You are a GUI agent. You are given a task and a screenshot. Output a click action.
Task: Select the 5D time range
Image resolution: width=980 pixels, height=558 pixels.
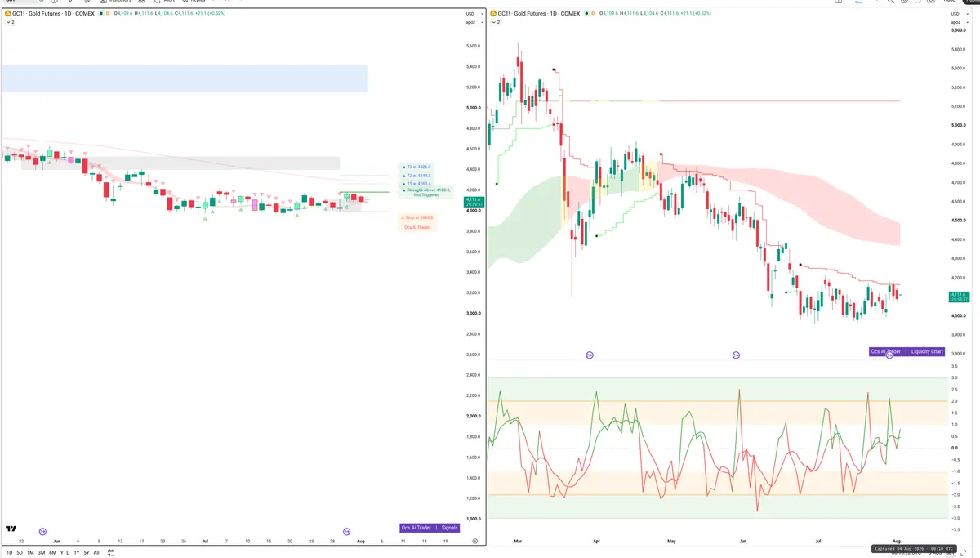point(20,553)
